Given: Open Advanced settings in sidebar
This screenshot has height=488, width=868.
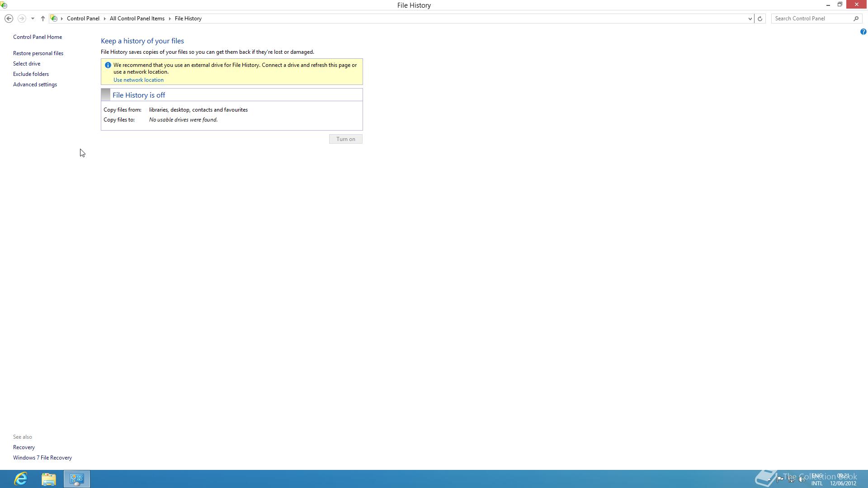Looking at the screenshot, I should coord(35,84).
